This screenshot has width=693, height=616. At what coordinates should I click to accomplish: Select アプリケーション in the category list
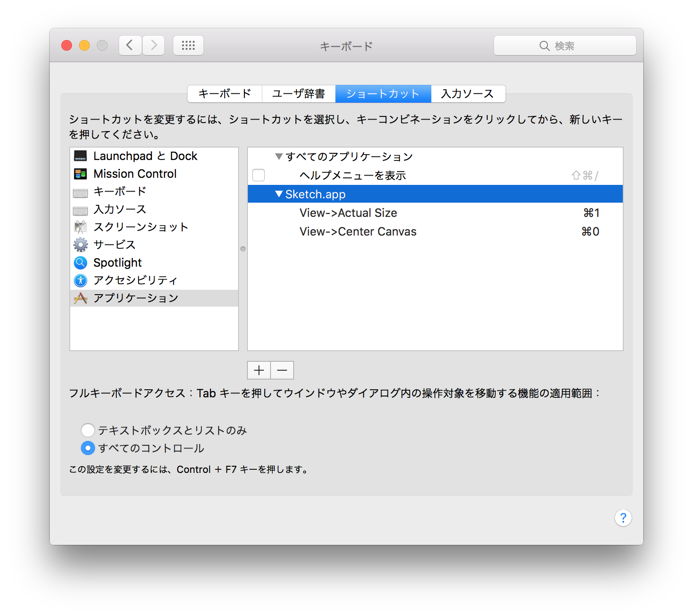click(x=154, y=298)
